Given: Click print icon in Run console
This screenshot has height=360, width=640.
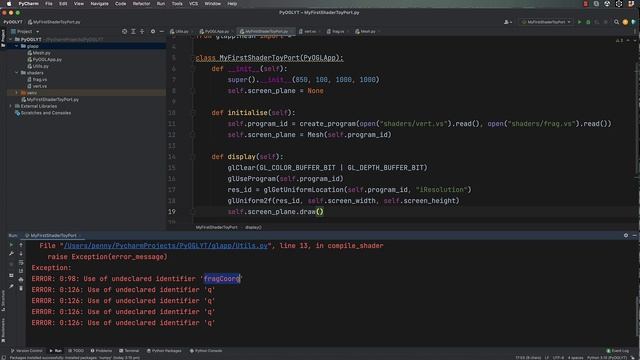Looking at the screenshot, I should point(21,280).
